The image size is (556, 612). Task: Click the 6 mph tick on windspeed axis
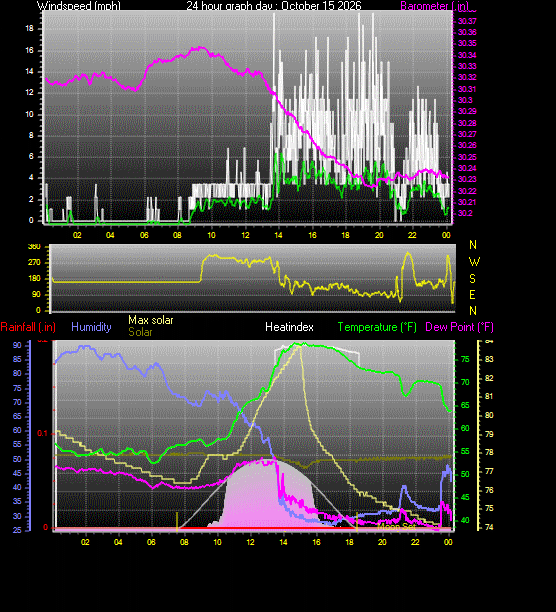[31, 157]
